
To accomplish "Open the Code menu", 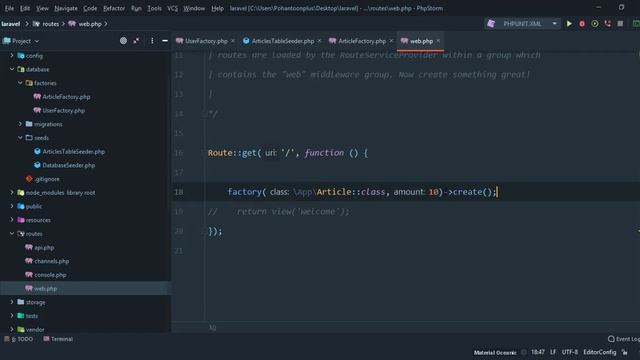I will (x=90, y=8).
